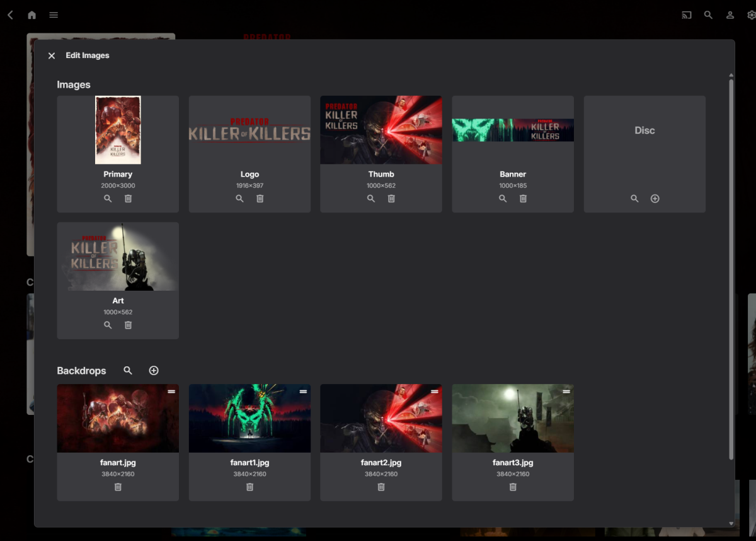The image size is (756, 541).
Task: Delete the fanart3.jpg backdrop
Action: pos(513,487)
